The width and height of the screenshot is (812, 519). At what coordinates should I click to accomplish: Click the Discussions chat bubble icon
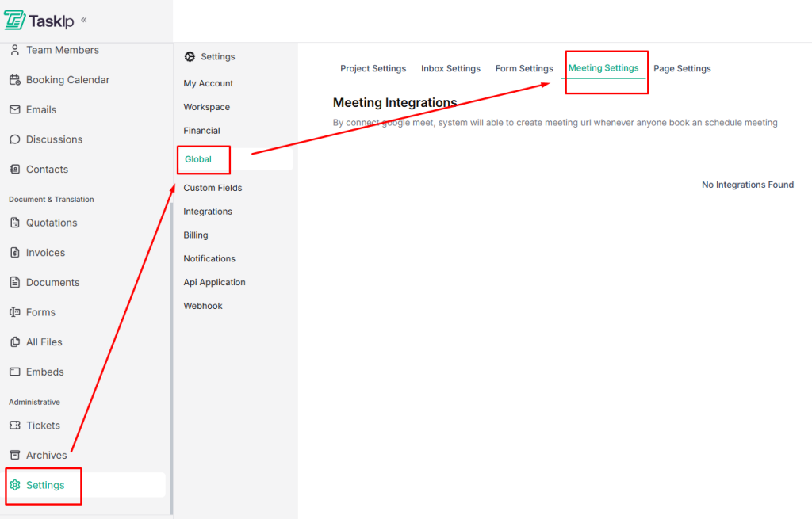[x=14, y=139]
